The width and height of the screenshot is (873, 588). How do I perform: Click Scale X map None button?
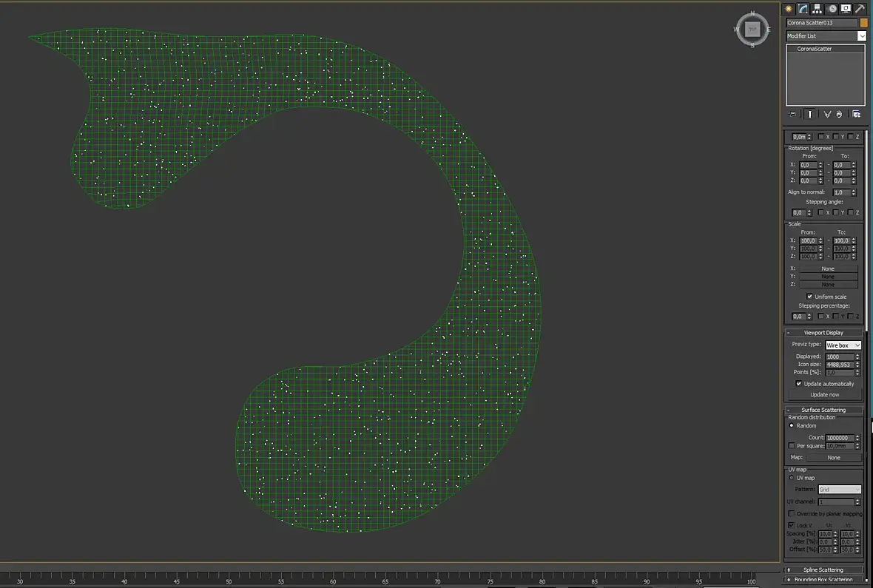[x=828, y=268]
